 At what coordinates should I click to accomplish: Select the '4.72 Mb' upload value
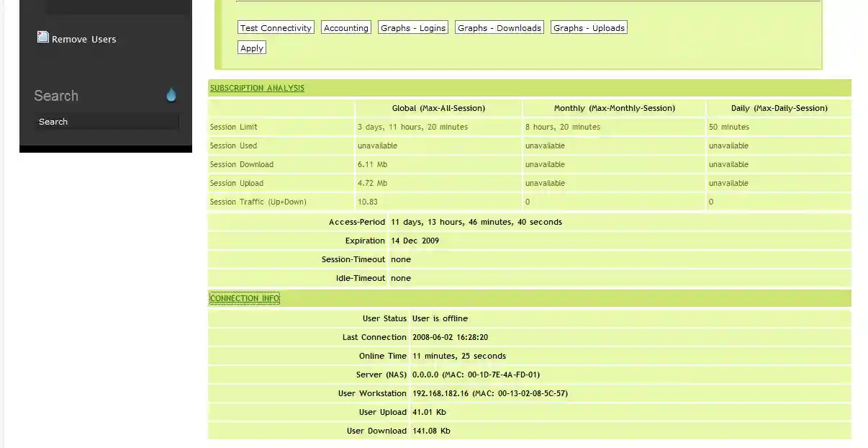point(372,183)
